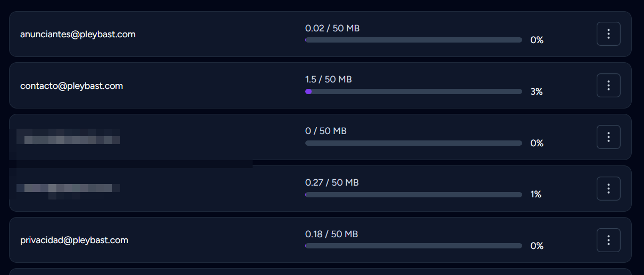
Task: Open three-dot menu for contacto@pleybast.com
Action: tap(608, 86)
